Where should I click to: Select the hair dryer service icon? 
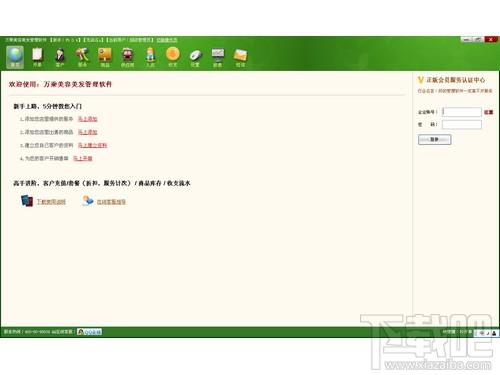pyautogui.click(x=82, y=57)
